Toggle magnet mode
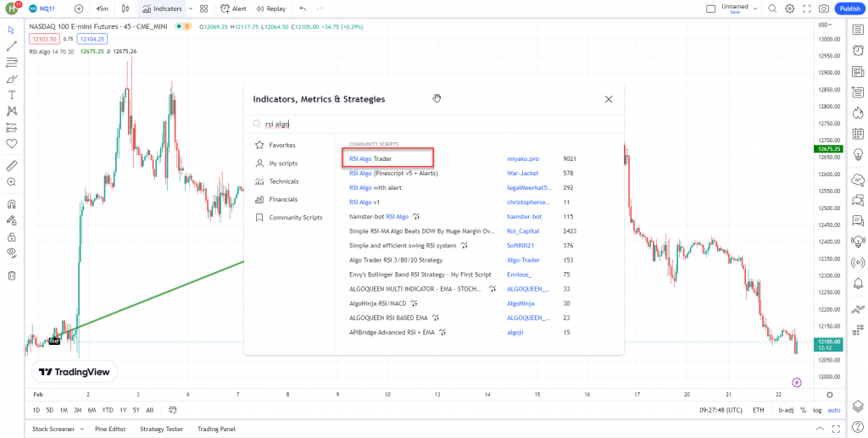 12,204
